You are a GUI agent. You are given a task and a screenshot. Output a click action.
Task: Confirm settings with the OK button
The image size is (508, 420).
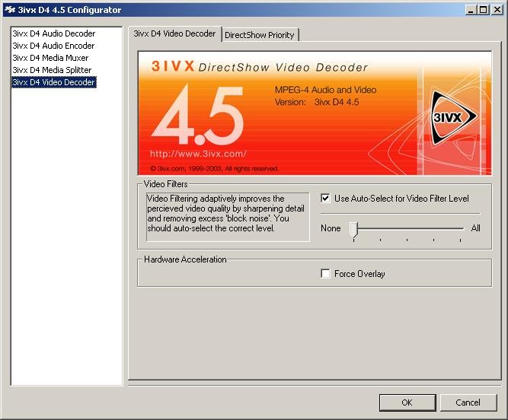[407, 402]
